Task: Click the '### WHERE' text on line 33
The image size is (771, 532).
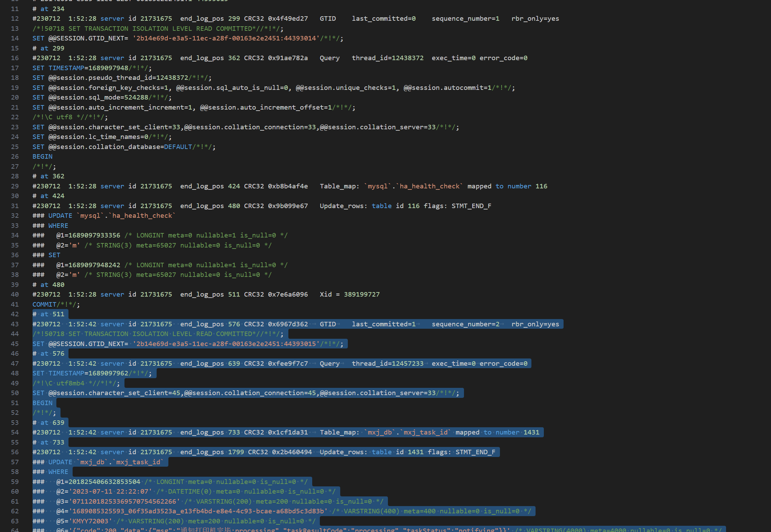Action: (50, 226)
